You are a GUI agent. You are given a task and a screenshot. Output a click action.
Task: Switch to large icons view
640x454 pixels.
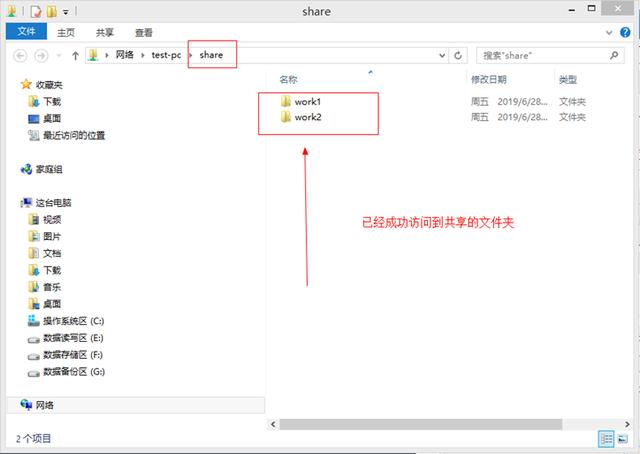click(623, 439)
